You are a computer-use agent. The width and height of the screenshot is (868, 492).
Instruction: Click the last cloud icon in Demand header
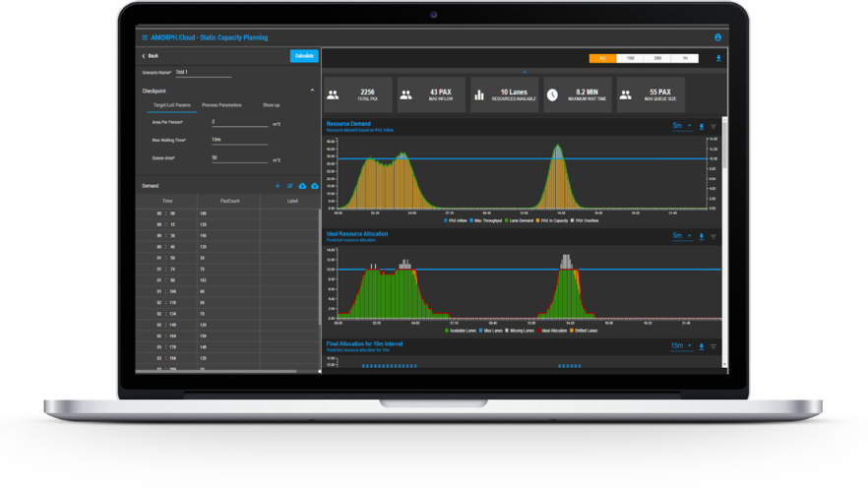(315, 186)
